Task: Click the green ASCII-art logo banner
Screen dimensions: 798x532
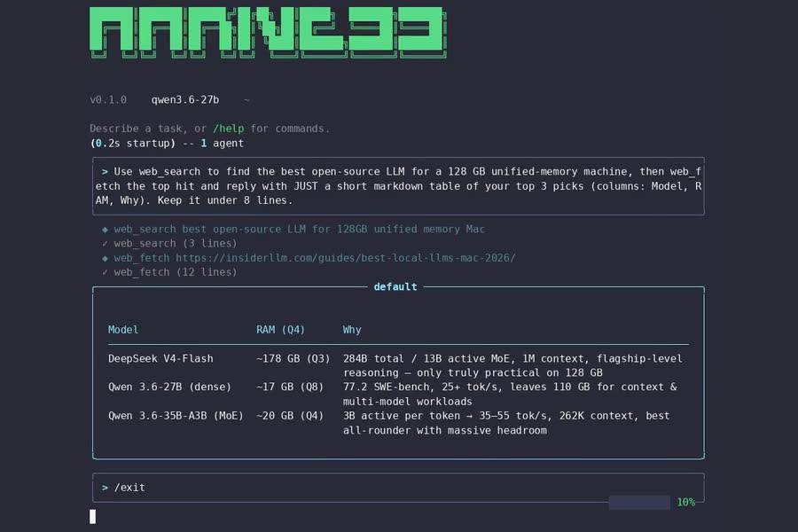Action: click(x=268, y=32)
